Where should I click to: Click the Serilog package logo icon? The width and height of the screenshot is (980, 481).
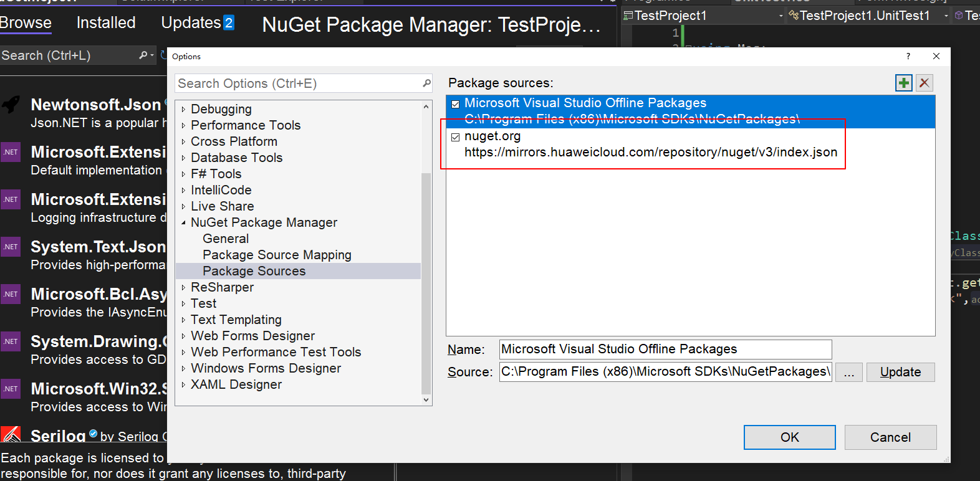(11, 434)
